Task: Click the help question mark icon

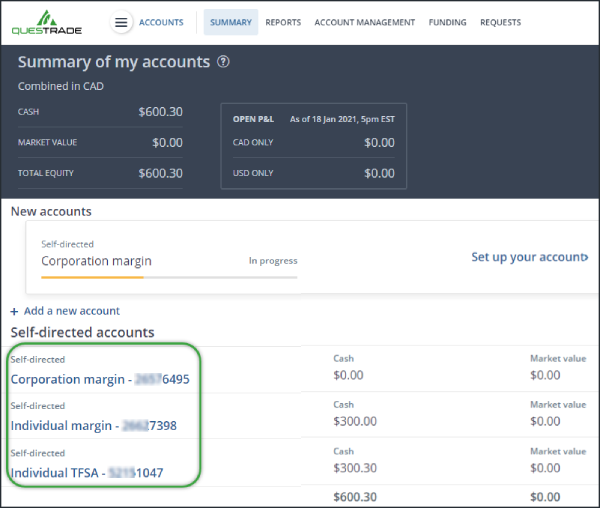Action: (x=223, y=62)
